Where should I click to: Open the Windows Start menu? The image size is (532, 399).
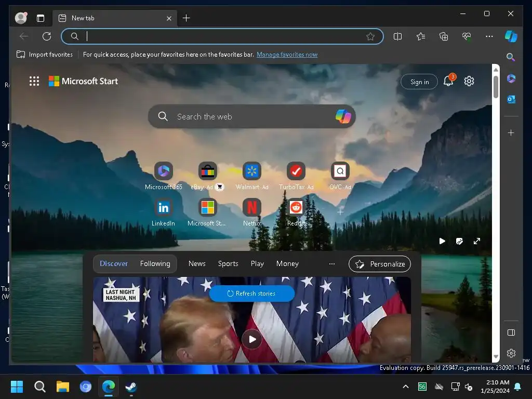(17, 387)
